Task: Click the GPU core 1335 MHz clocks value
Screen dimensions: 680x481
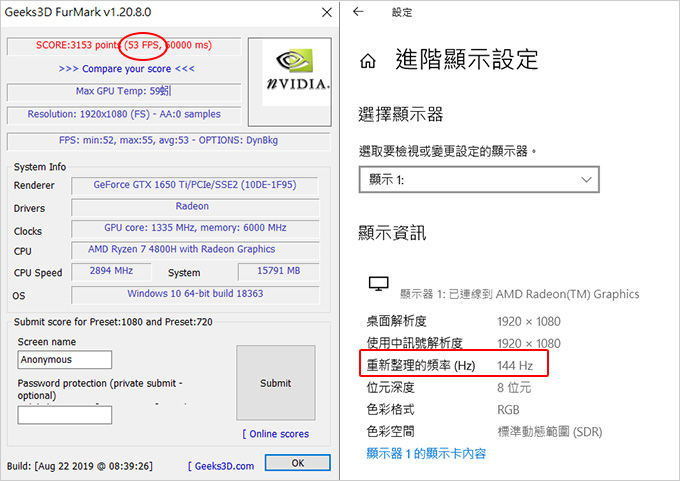Action: (x=195, y=228)
